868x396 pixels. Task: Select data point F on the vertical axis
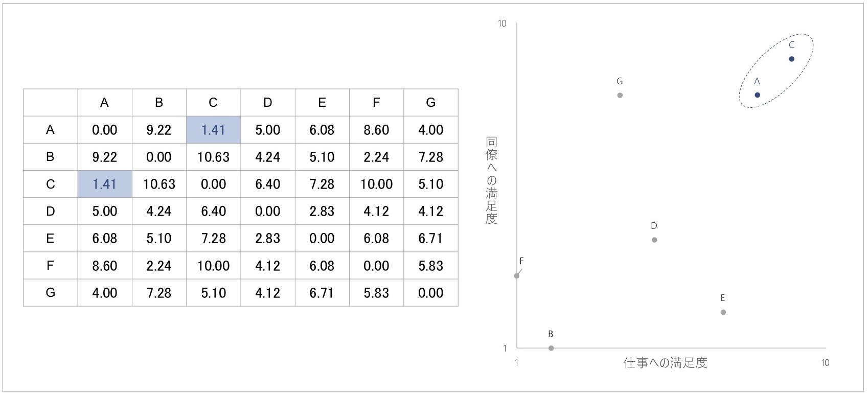pyautogui.click(x=517, y=276)
